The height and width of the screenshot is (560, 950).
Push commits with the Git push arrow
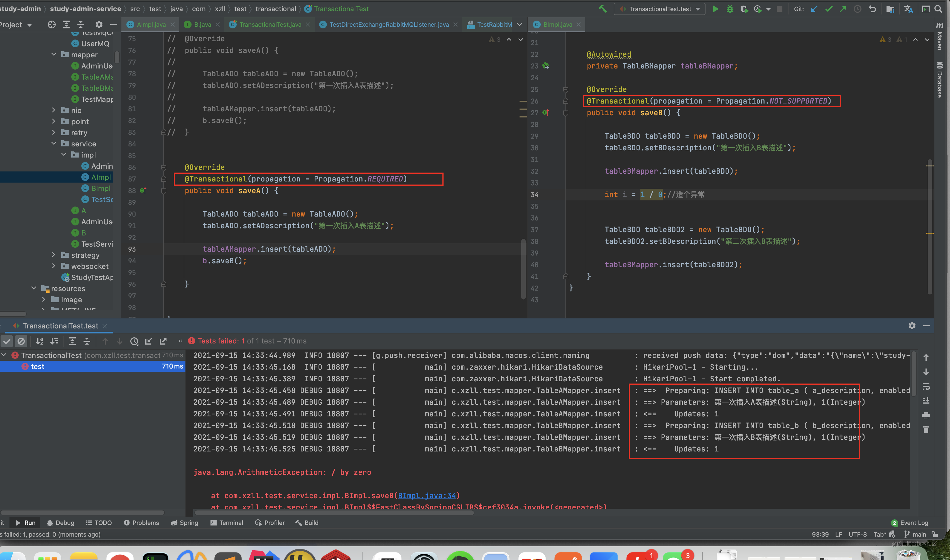[x=843, y=9]
